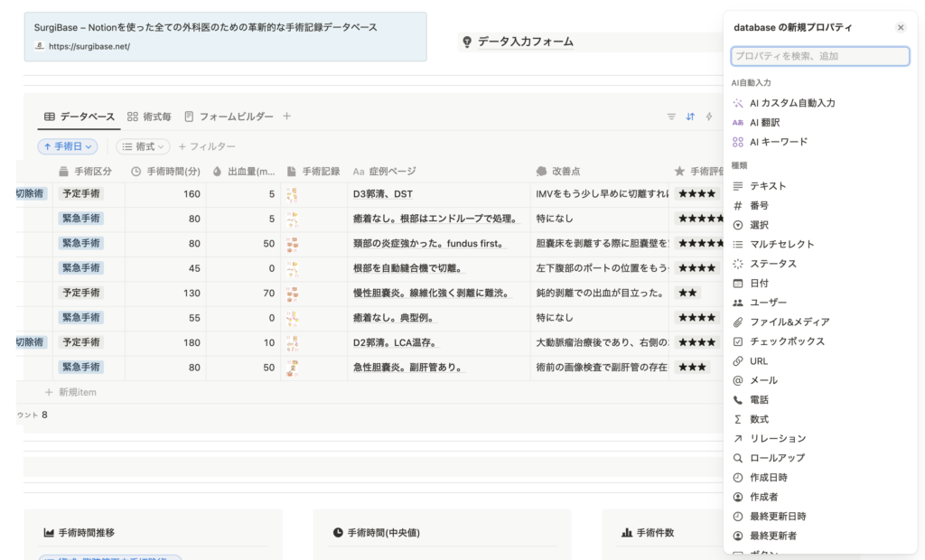Open the 手術日 sort dropdown
Image resolution: width=925 pixels, height=560 pixels.
coord(68,146)
